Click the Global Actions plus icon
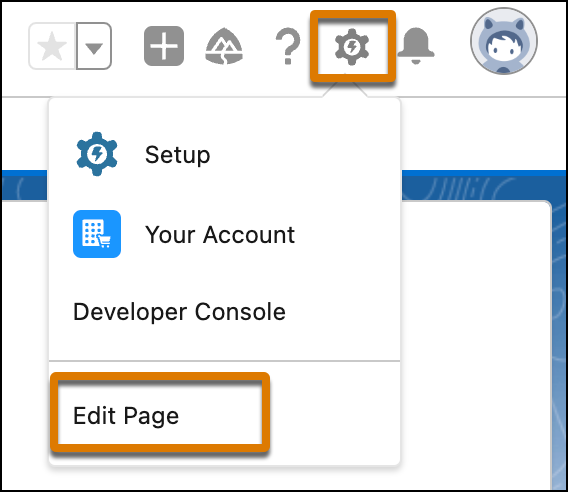Image resolution: width=568 pixels, height=492 pixels. tap(164, 46)
